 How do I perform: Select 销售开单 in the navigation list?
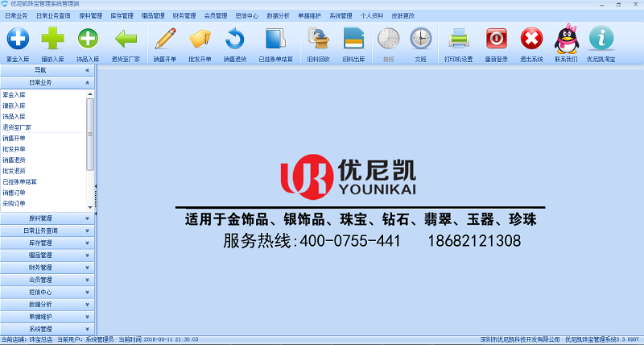[14, 138]
